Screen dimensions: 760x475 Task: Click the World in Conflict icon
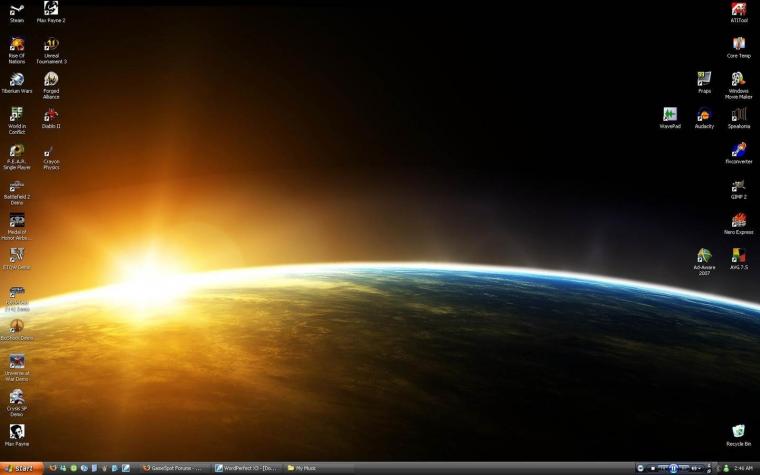click(16, 121)
